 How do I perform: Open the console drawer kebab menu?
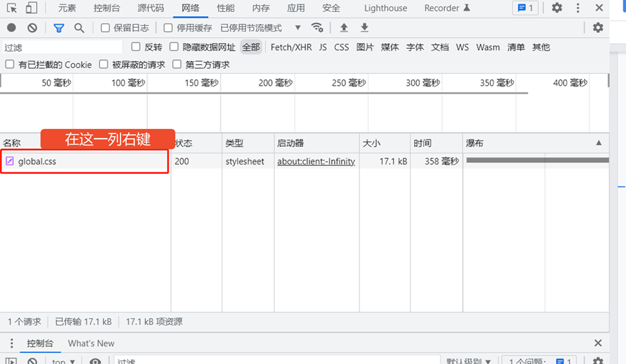tap(12, 343)
